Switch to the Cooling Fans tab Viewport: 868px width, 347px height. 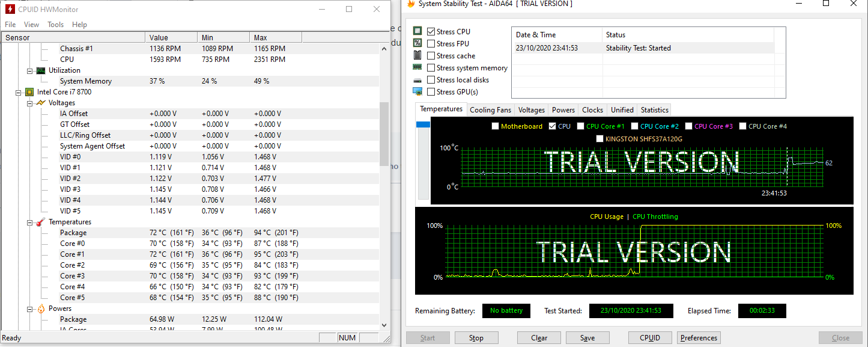tap(490, 110)
